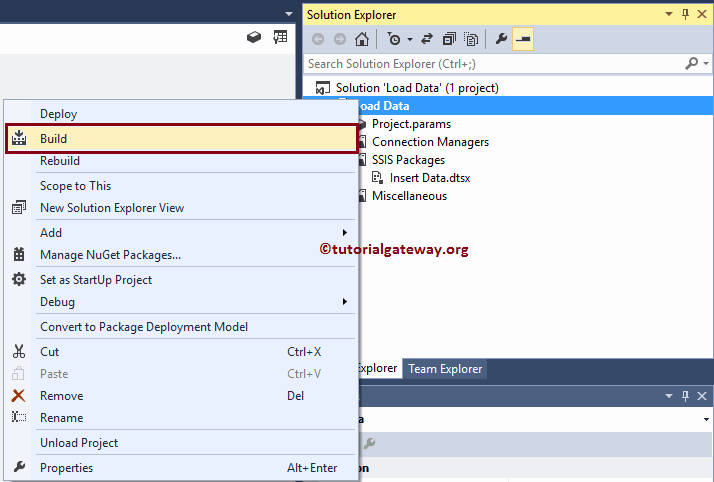Choose Set as StartUp Project
This screenshot has width=714, height=482.
[96, 280]
